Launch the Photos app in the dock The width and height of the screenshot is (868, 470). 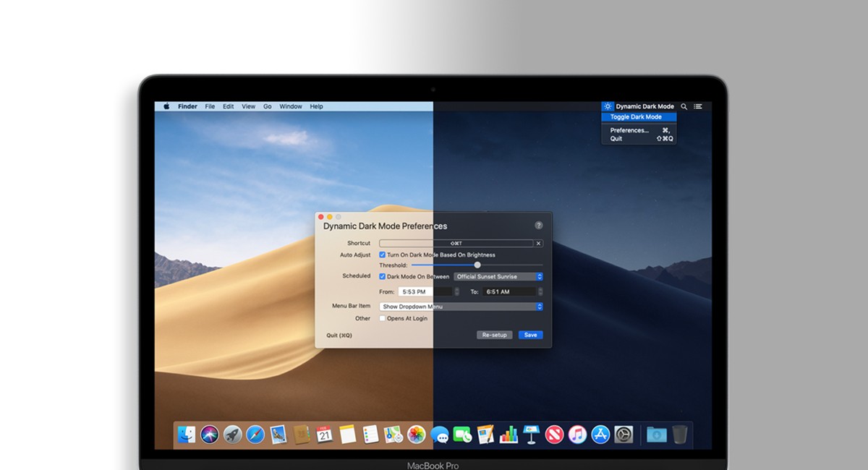point(416,434)
